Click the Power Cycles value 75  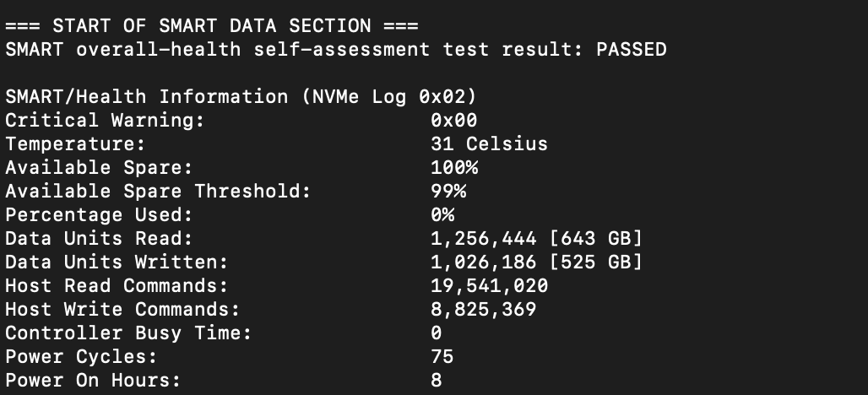pos(442,357)
